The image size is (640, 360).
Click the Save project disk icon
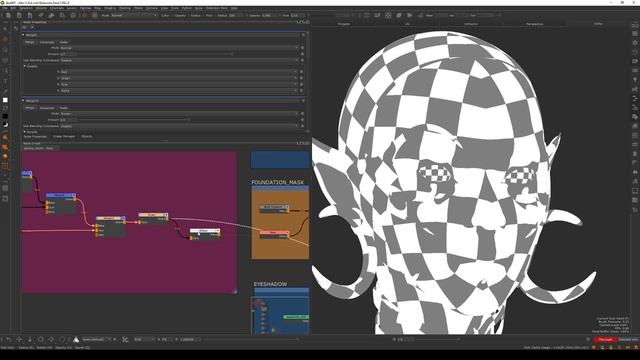(30, 16)
